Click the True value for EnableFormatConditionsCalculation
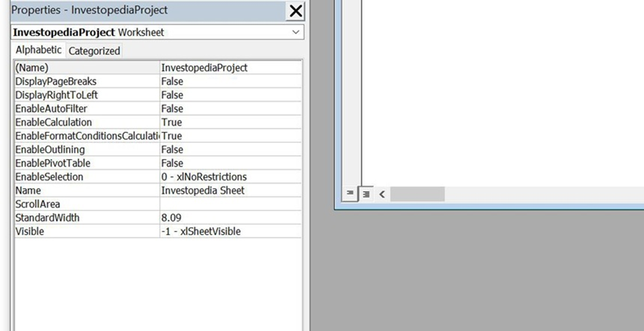The height and width of the screenshot is (331, 644). coord(230,136)
